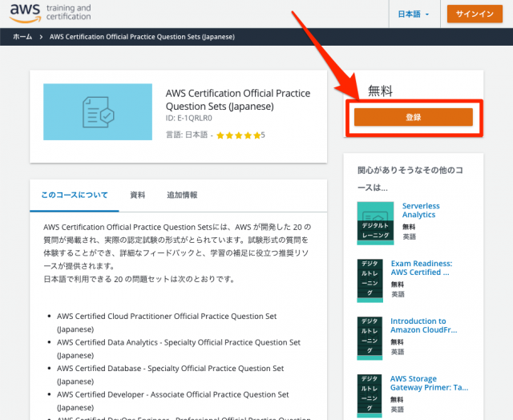Open the Serverless Analytics course link
This screenshot has height=420, width=513.
(421, 210)
